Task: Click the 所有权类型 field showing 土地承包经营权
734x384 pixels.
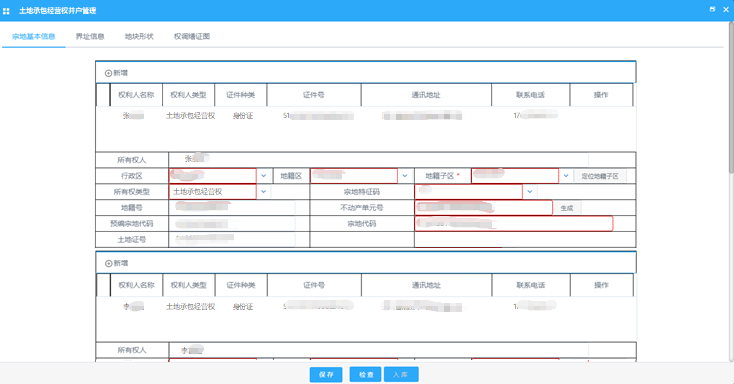Action: [x=213, y=192]
